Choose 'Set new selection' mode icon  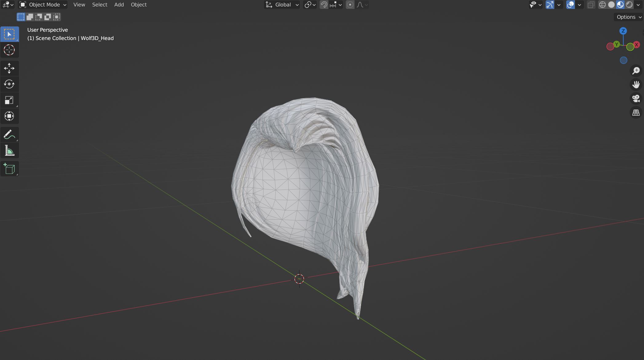click(21, 17)
